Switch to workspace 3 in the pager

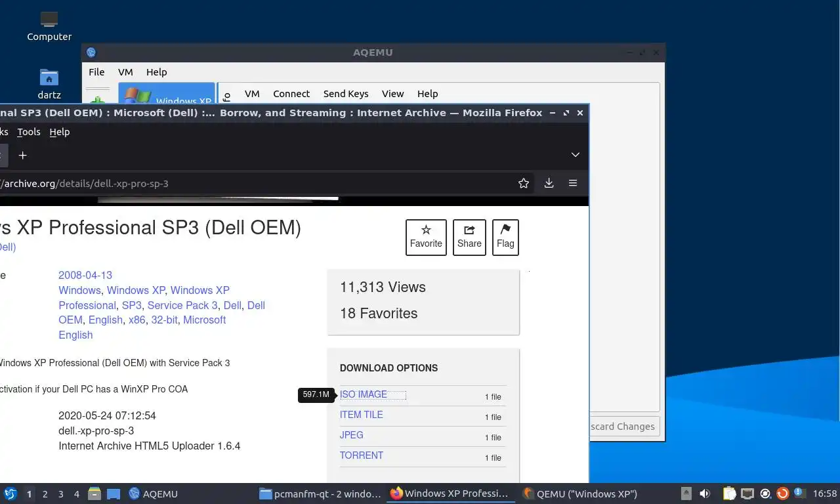coord(60,494)
